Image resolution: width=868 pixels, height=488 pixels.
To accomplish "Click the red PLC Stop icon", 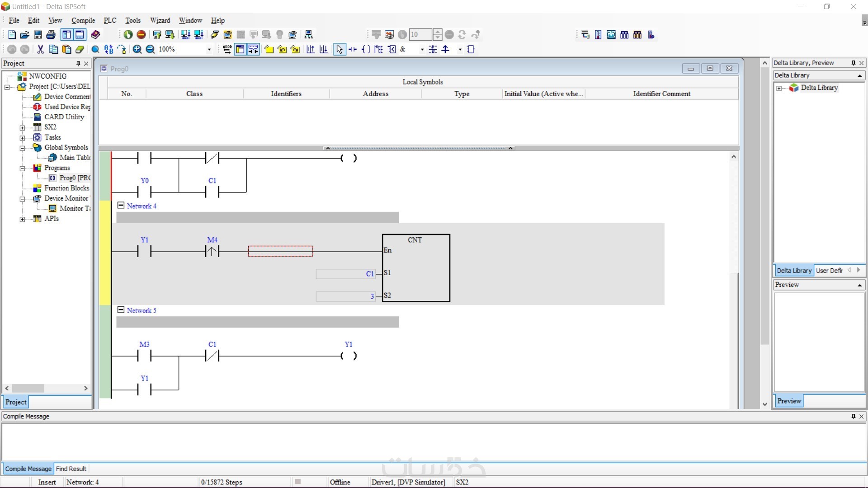I will click(141, 35).
